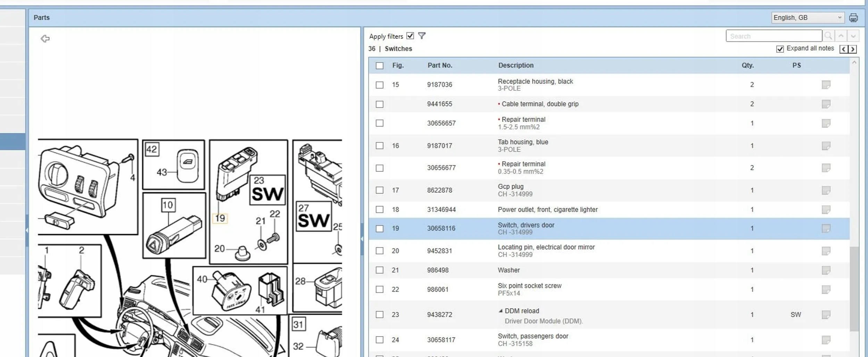Collapse the DDM reload note triangle
This screenshot has height=357, width=868.
500,311
